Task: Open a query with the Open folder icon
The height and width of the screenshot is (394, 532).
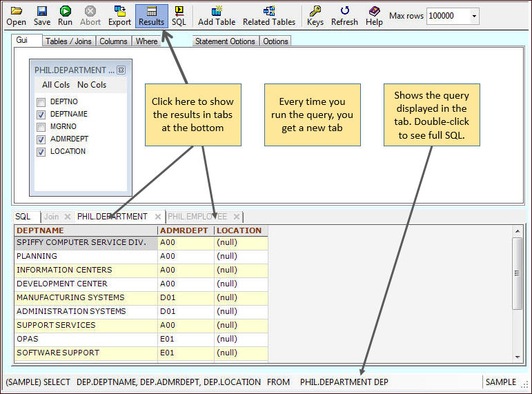Action: click(x=16, y=17)
